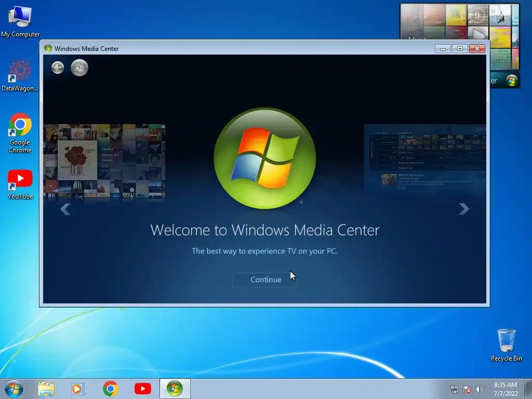Go back with the Media Center back arrow
Screen dimensions: 532x399
[58, 68]
